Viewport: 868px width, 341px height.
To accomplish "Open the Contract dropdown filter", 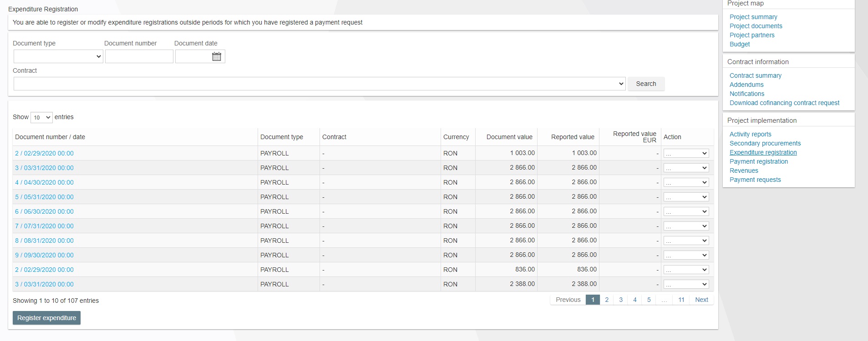I will tap(319, 84).
